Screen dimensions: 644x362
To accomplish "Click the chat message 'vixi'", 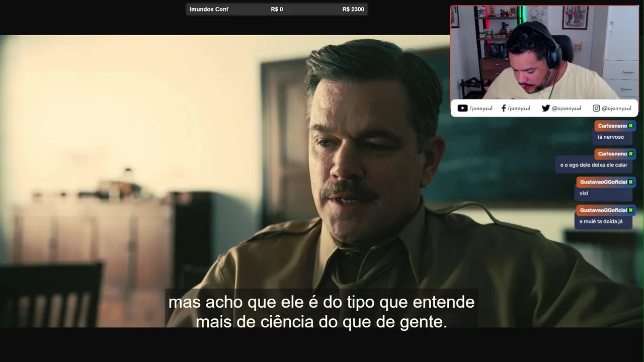I will coord(584,193).
